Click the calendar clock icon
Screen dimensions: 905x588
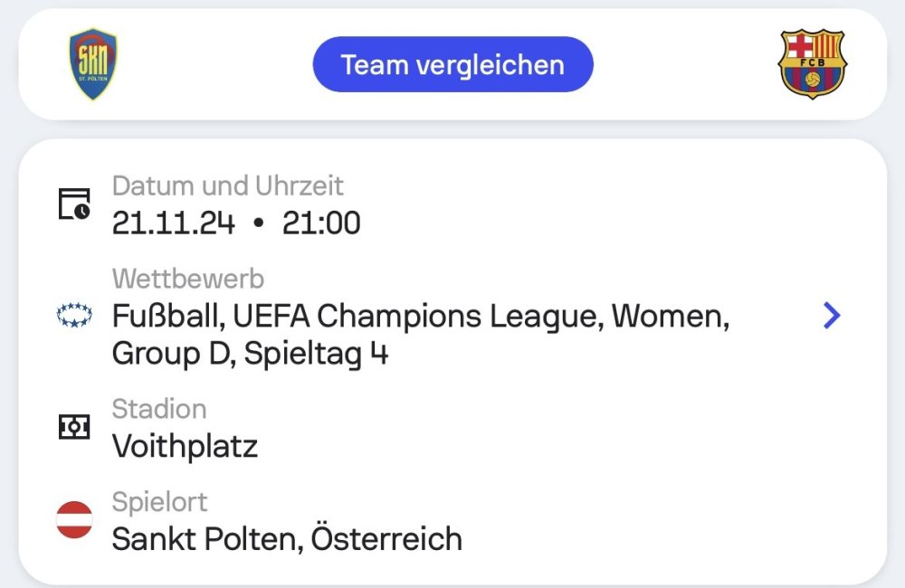click(74, 204)
